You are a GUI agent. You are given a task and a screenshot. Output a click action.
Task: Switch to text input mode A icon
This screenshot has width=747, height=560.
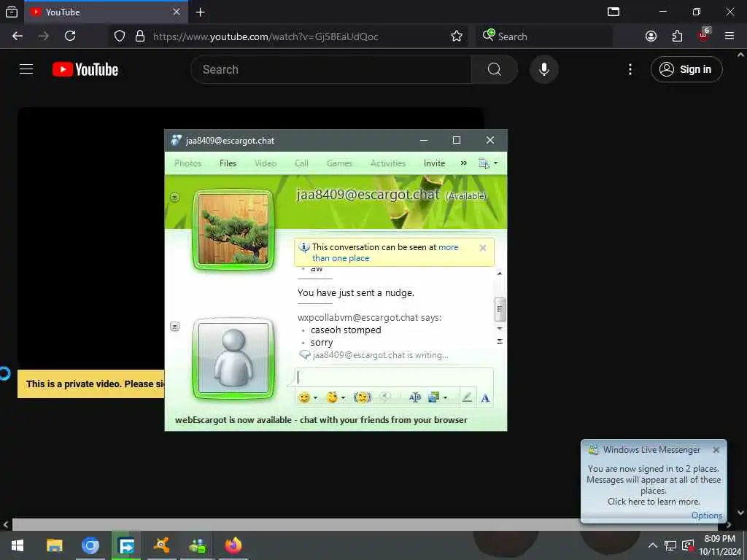click(485, 397)
